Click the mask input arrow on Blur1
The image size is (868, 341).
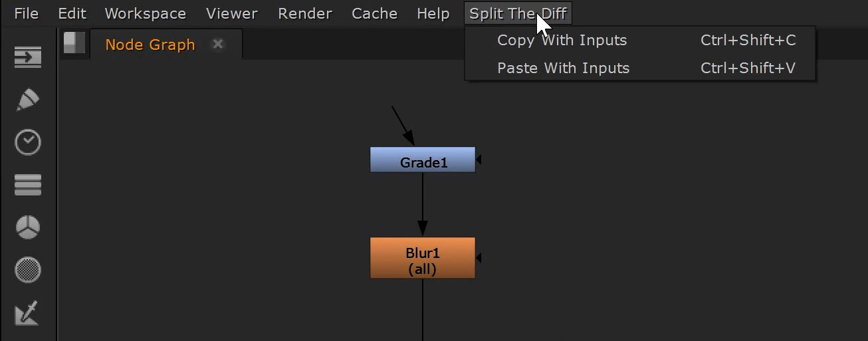click(x=479, y=257)
